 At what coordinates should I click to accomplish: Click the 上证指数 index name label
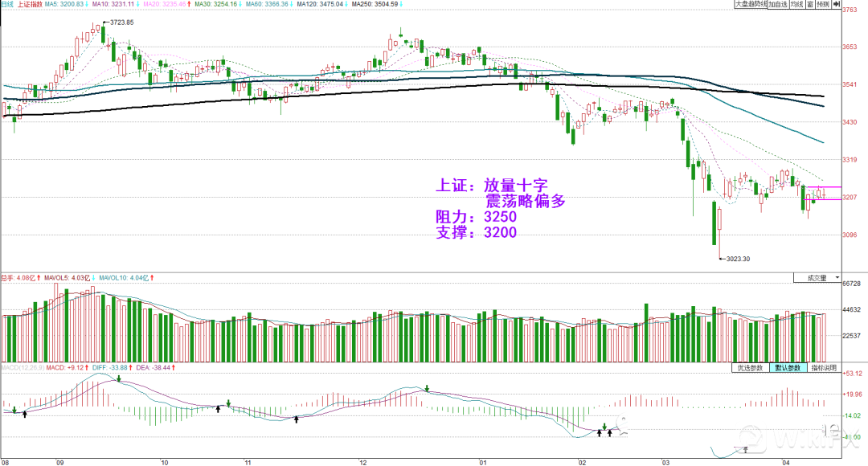[x=30, y=5]
